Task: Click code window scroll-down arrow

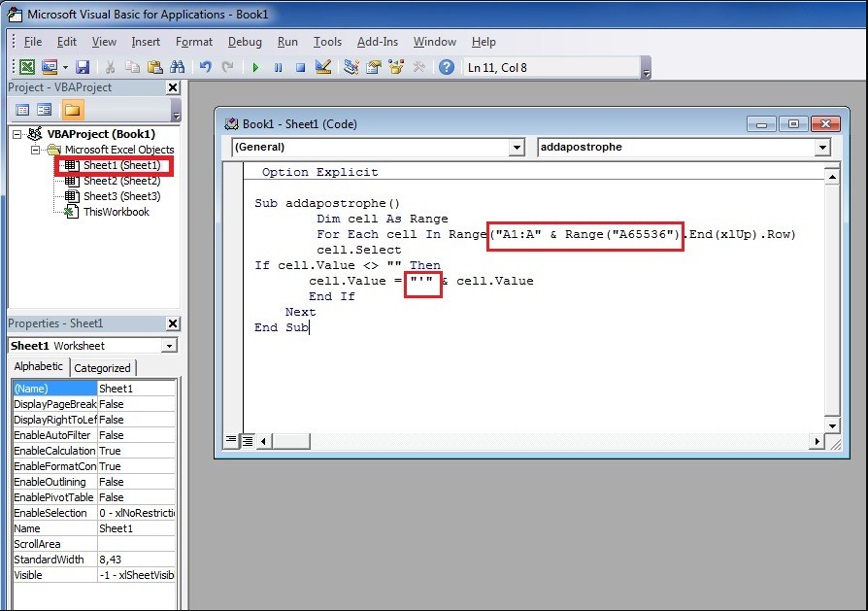Action: click(832, 425)
